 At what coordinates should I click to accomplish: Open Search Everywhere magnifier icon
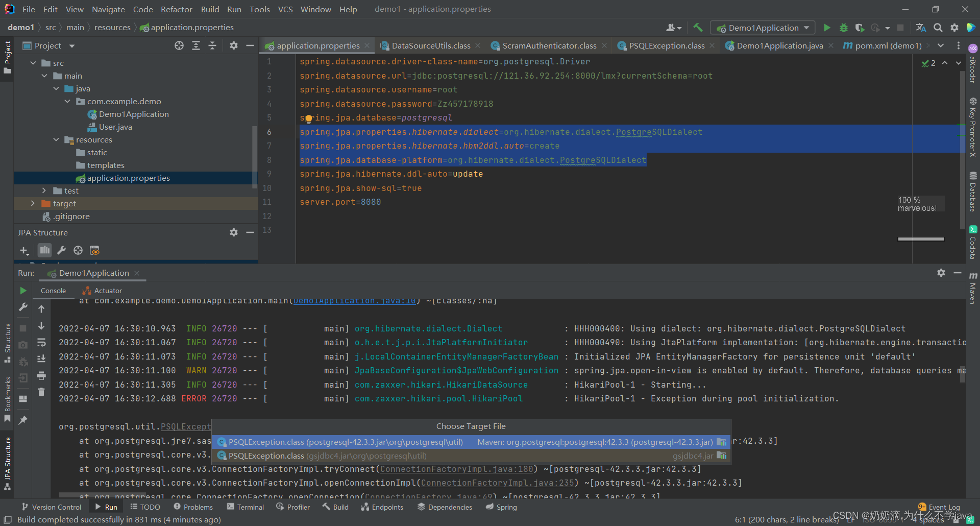click(x=938, y=28)
